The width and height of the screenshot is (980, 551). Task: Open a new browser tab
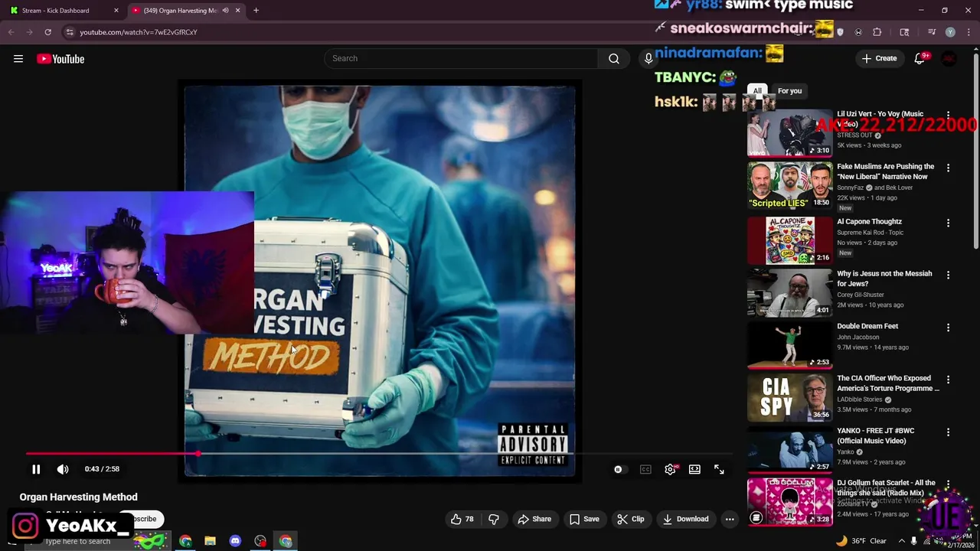[256, 11]
